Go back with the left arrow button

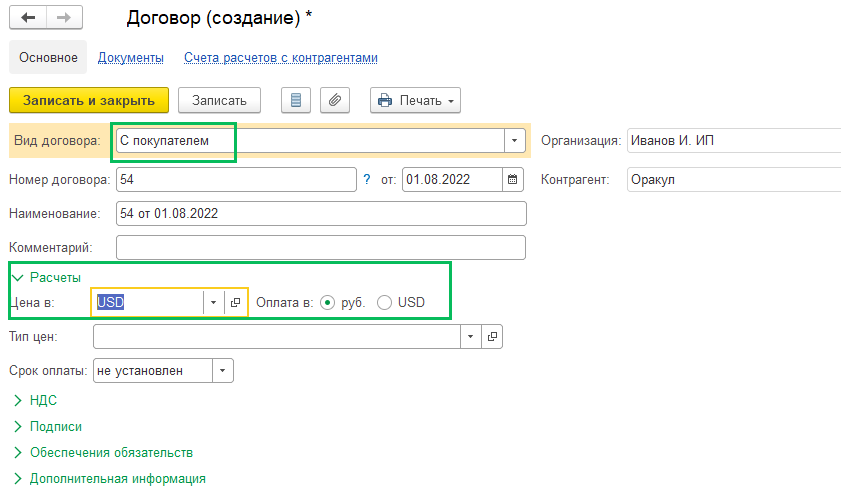28,18
